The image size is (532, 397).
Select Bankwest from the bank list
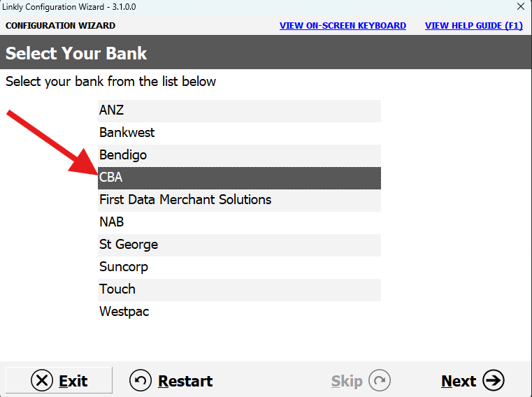(x=239, y=133)
